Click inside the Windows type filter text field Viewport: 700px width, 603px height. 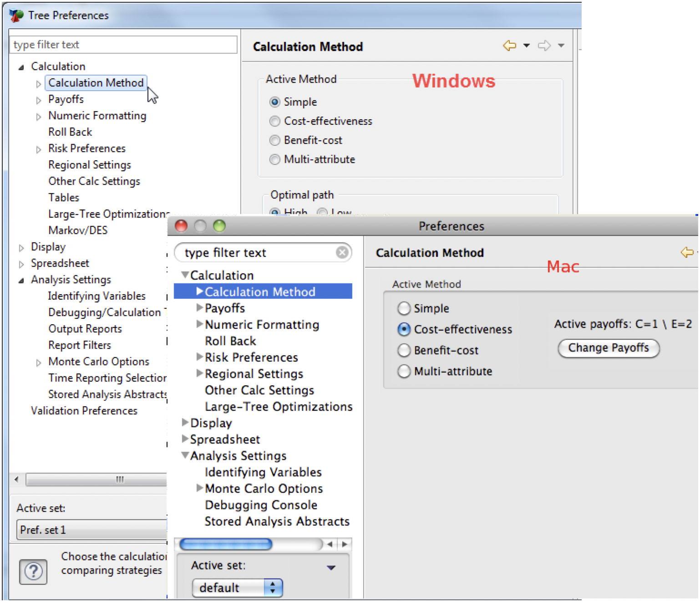[x=123, y=45]
